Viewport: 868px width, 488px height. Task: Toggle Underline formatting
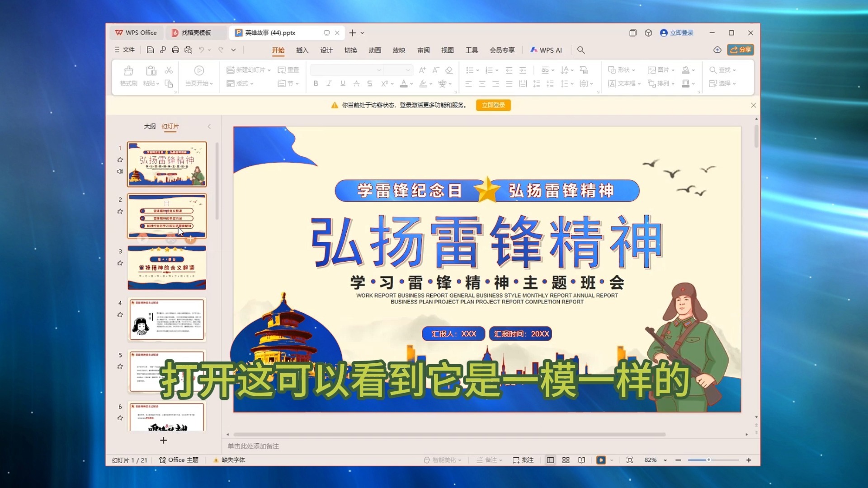pos(343,84)
